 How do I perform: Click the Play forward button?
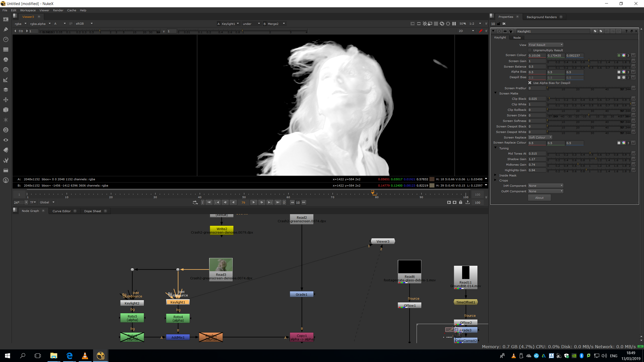click(254, 202)
